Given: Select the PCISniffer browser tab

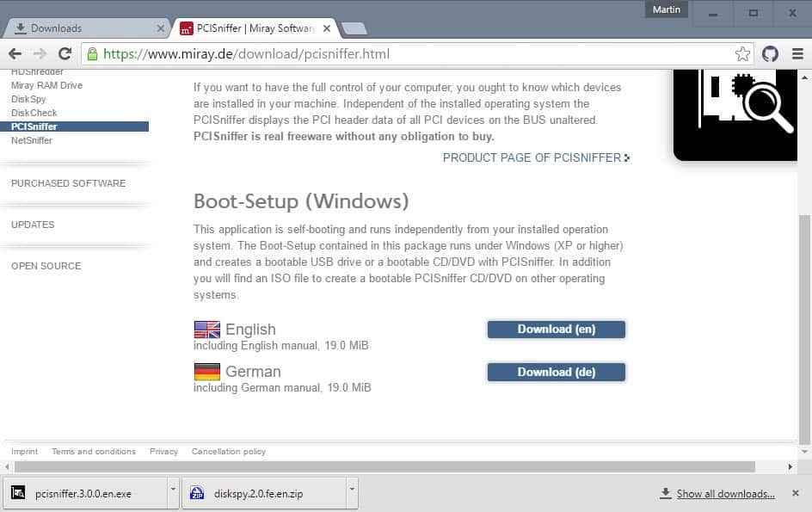Looking at the screenshot, I should [x=243, y=28].
